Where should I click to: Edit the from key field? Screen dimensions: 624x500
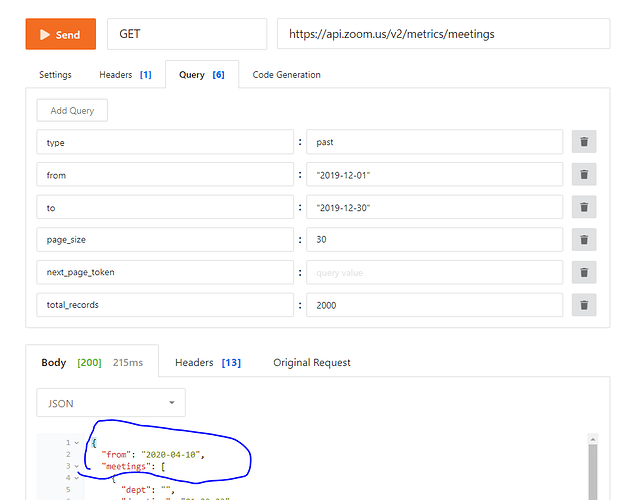(x=165, y=174)
